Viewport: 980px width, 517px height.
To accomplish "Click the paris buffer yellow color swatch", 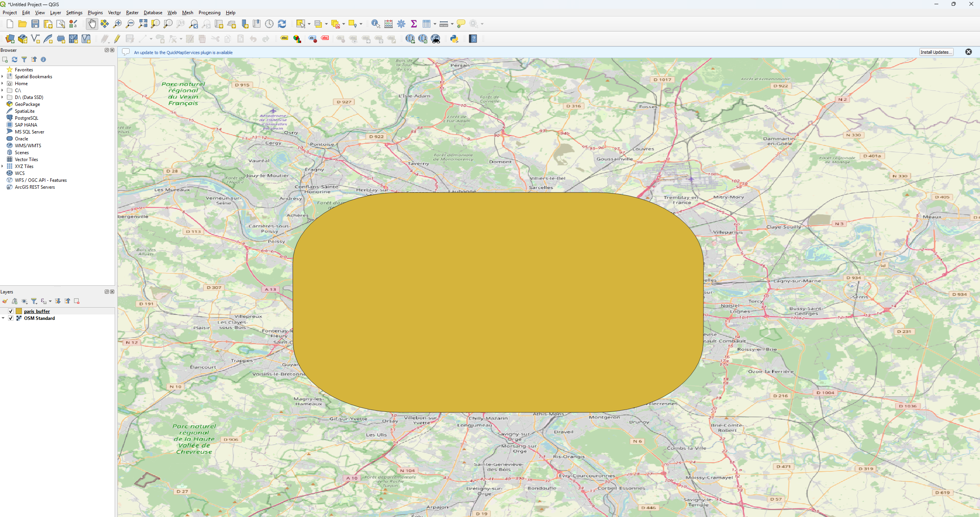I will click(19, 311).
